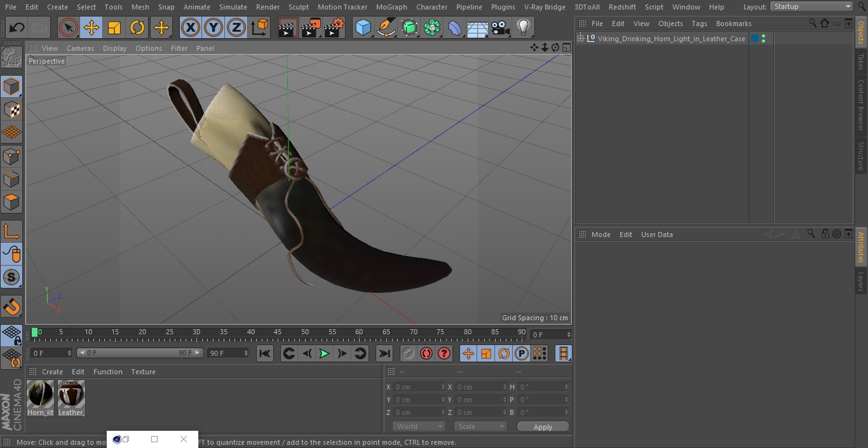Go to start of animation
868x448 pixels.
click(265, 353)
